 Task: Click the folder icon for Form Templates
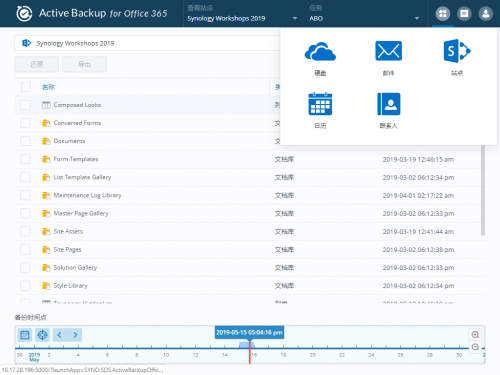[46, 159]
